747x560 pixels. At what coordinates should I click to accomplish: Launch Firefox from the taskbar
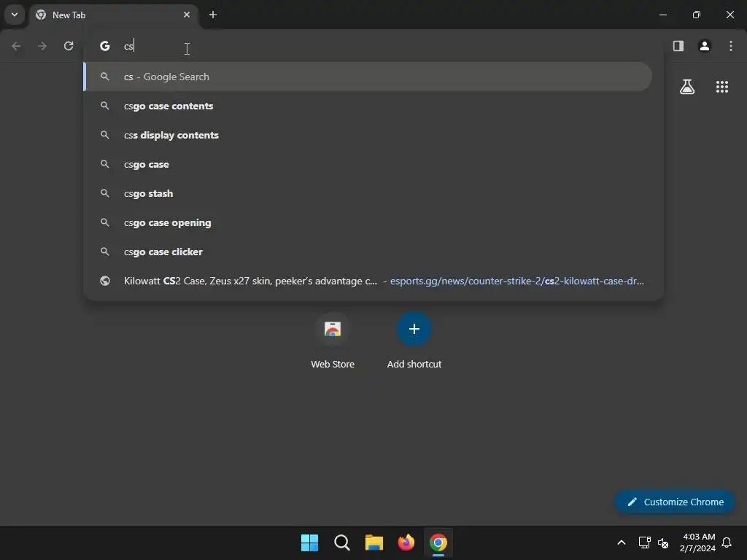[406, 542]
